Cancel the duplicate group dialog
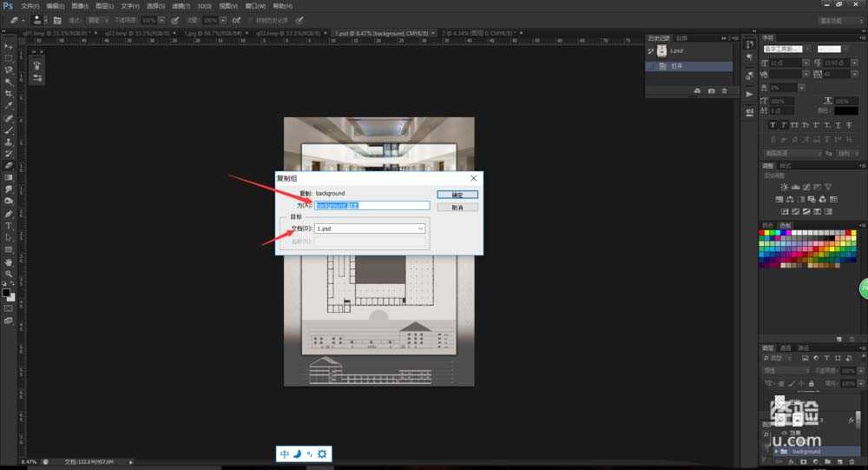Image resolution: width=868 pixels, height=470 pixels. coord(457,208)
